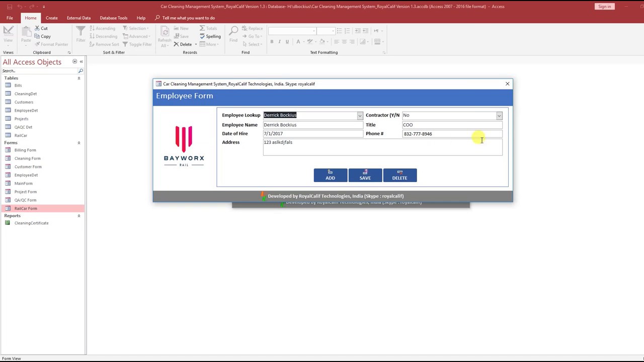
Task: Open the Go To dropdown
Action: (252, 36)
